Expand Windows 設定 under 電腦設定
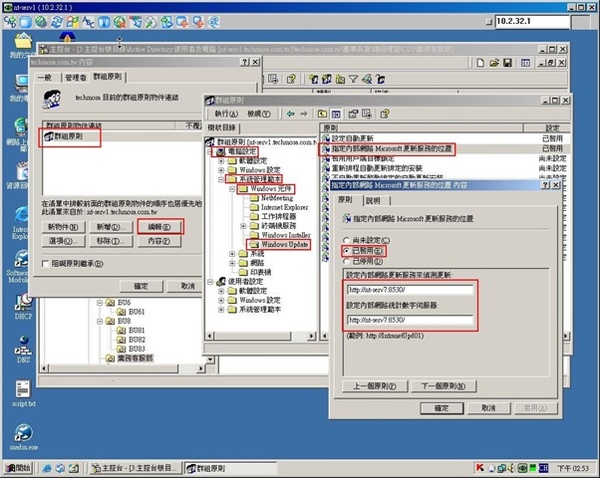Screen dimensions: 600x478 tap(221, 170)
